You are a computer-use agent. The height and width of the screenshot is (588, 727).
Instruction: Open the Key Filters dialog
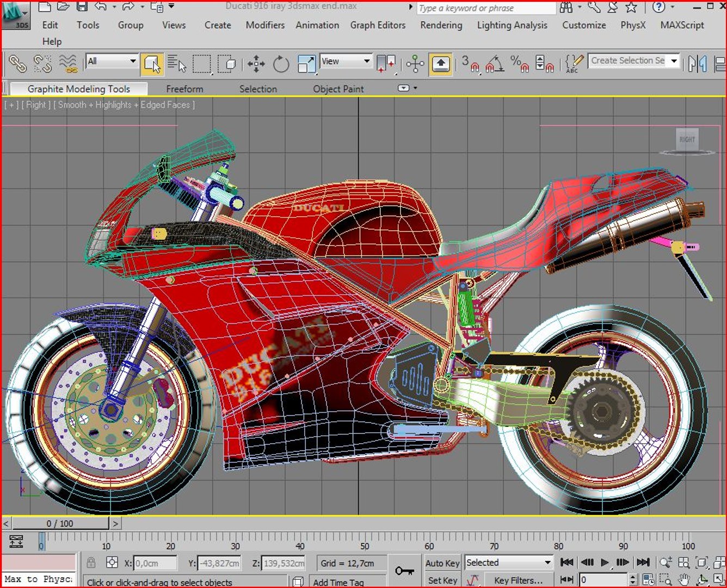pyautogui.click(x=518, y=580)
